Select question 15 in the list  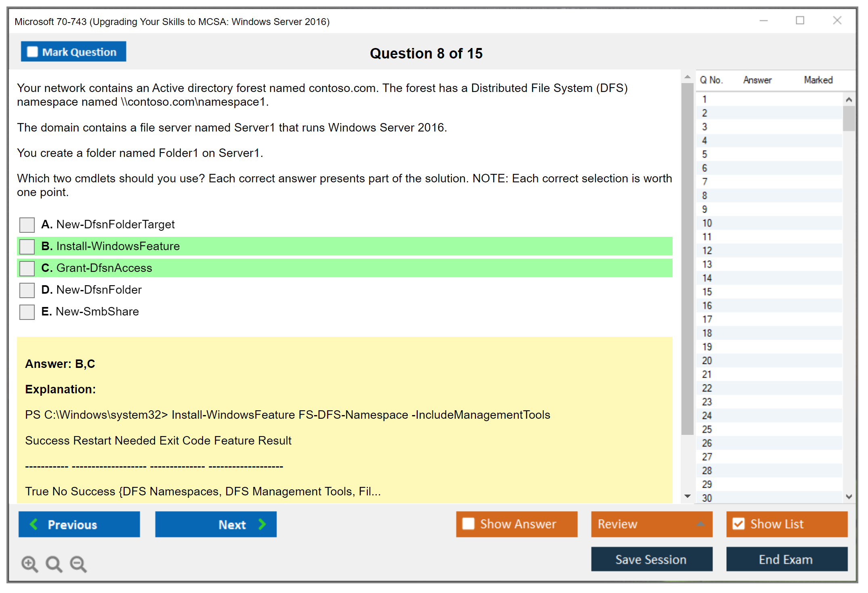coord(707,292)
